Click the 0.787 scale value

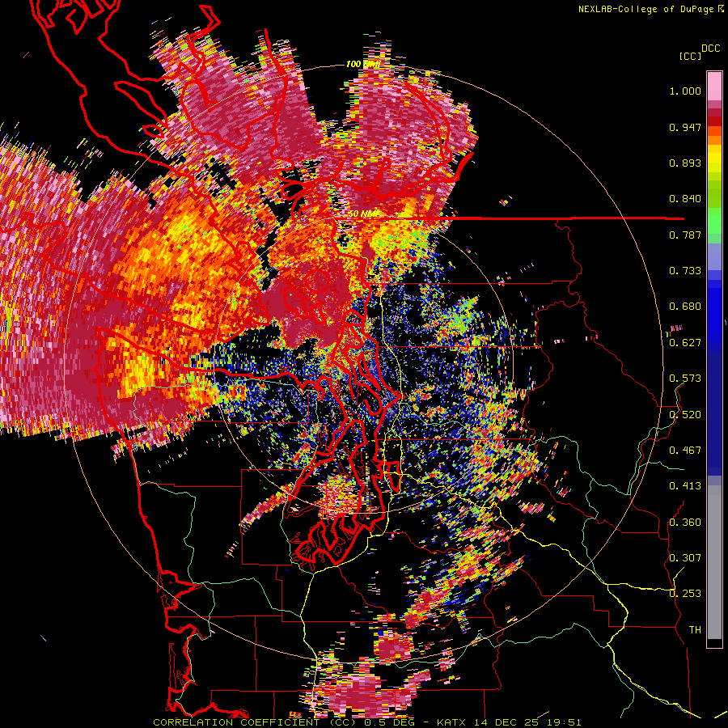coord(685,235)
